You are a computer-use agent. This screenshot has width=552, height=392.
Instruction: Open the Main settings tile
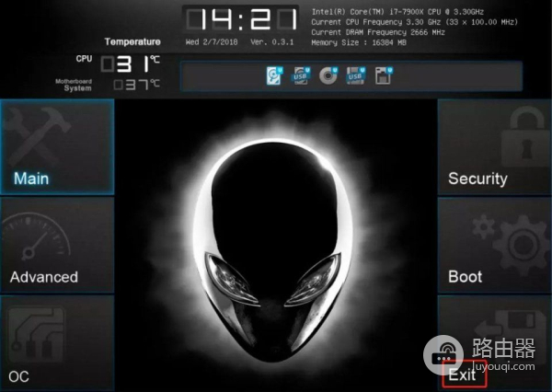[x=57, y=147]
